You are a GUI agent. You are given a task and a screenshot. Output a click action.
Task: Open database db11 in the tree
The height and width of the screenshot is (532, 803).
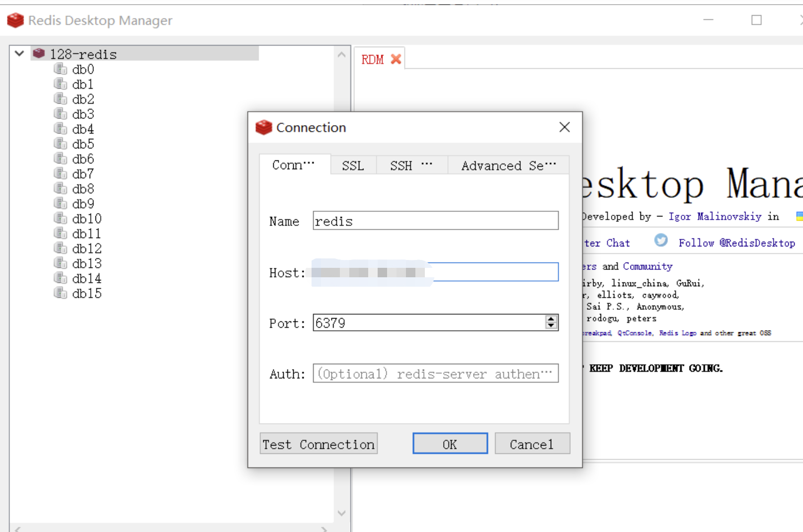87,233
